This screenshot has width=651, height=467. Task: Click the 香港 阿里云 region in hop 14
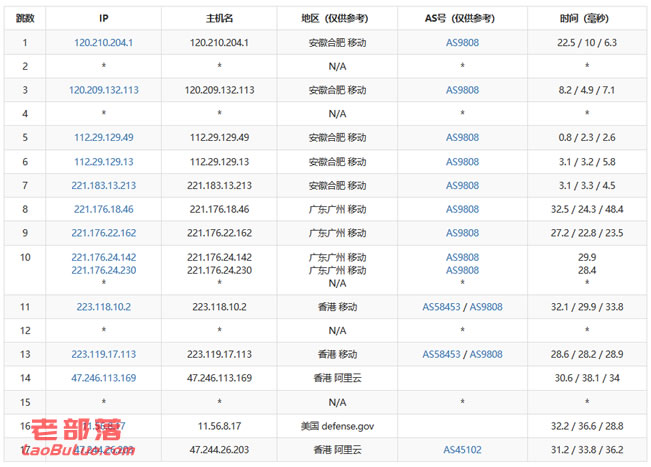337,378
